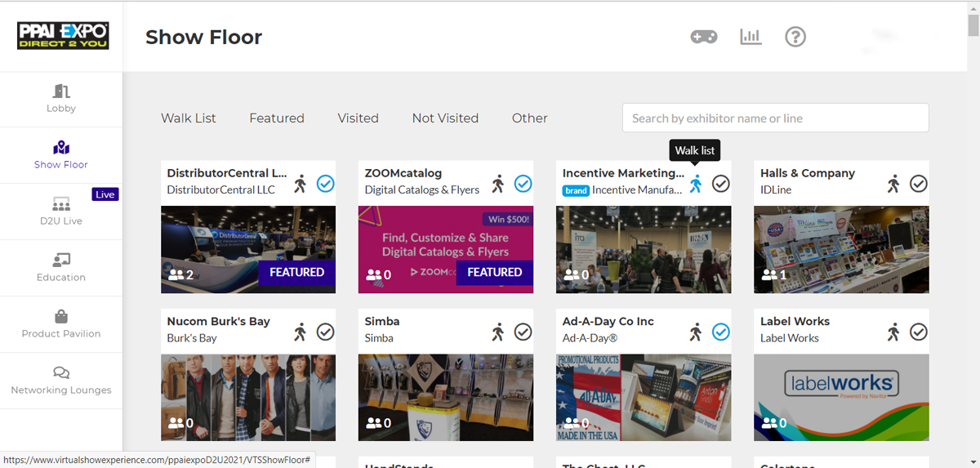The height and width of the screenshot is (468, 980).
Task: Click the help question mark icon
Action: coord(795,37)
